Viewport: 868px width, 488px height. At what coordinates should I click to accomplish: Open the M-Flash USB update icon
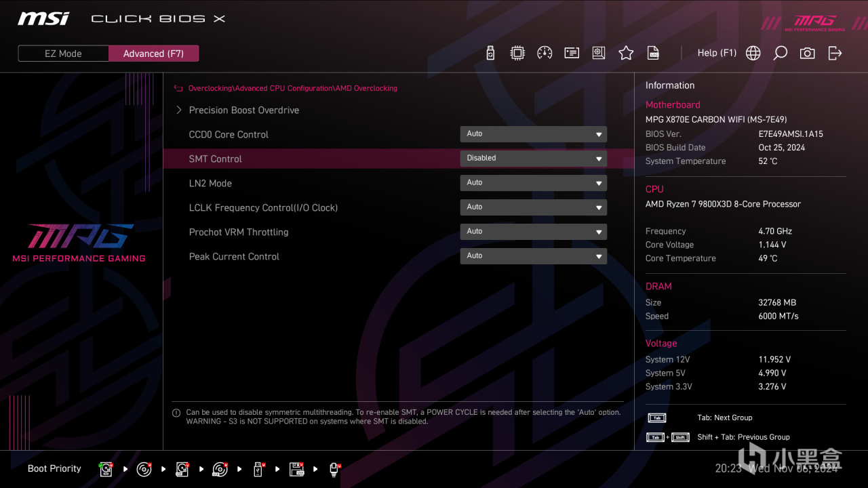[490, 53]
